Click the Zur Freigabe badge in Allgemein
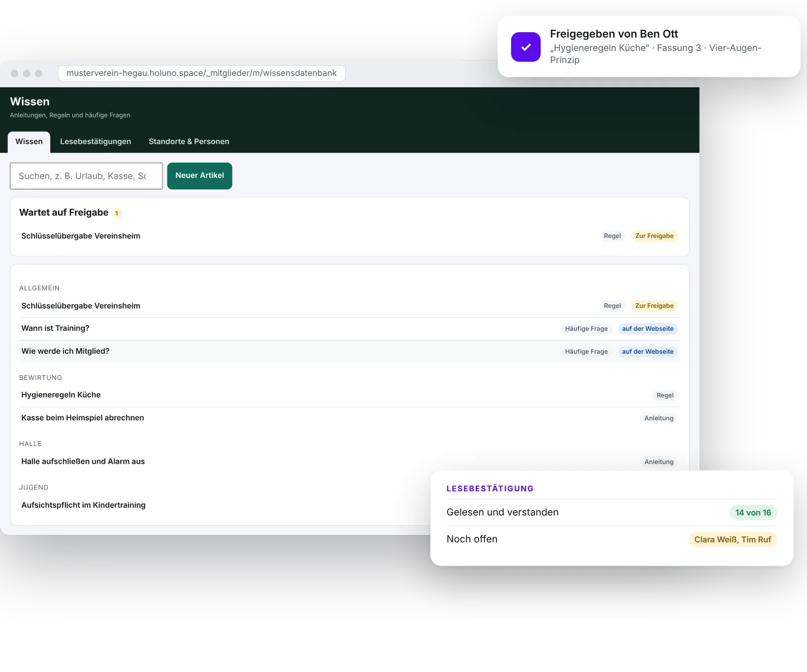807x672 pixels. click(x=654, y=306)
